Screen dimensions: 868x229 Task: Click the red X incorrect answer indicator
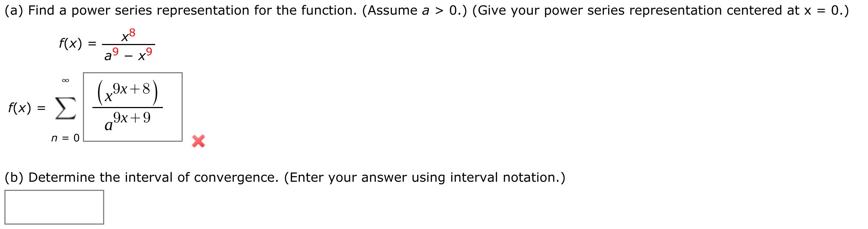(x=198, y=141)
